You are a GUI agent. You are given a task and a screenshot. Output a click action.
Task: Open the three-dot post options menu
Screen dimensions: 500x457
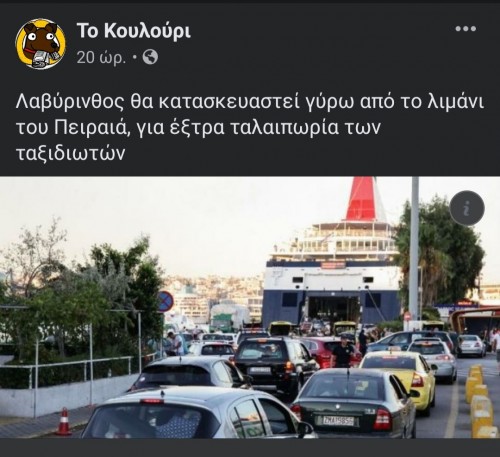(x=466, y=29)
